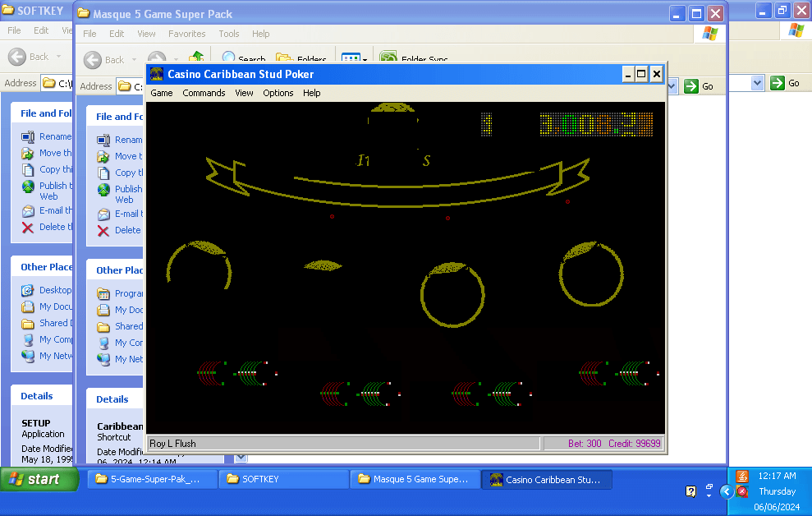812x516 pixels.
Task: Click My Network icon in Masque Other Places
Action: (x=103, y=359)
